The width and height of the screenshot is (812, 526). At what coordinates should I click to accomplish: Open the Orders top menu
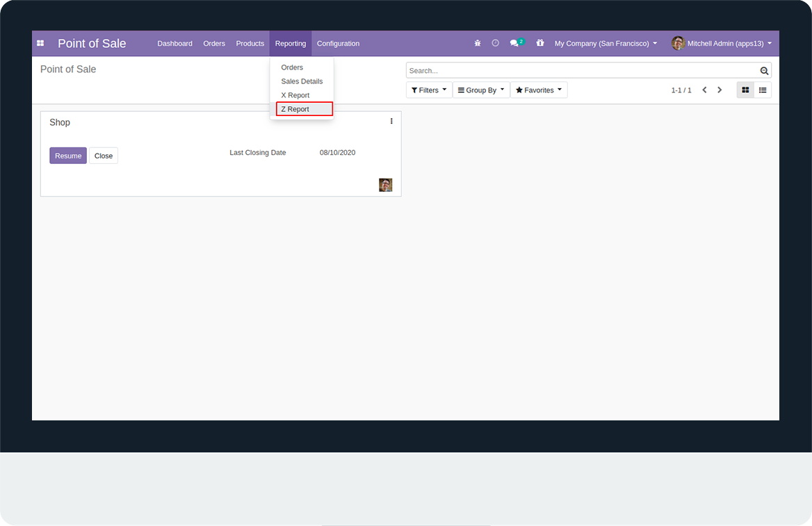214,44
